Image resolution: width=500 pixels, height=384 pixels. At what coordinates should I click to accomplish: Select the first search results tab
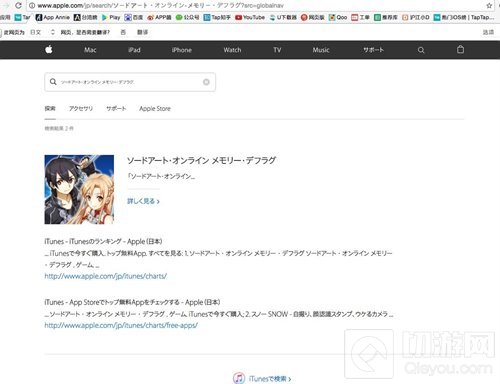point(50,109)
